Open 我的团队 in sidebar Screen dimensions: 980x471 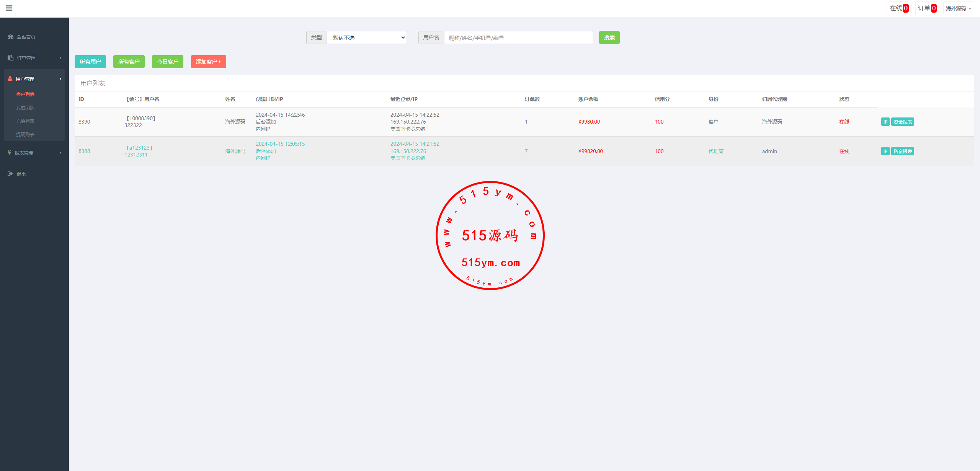pos(25,108)
